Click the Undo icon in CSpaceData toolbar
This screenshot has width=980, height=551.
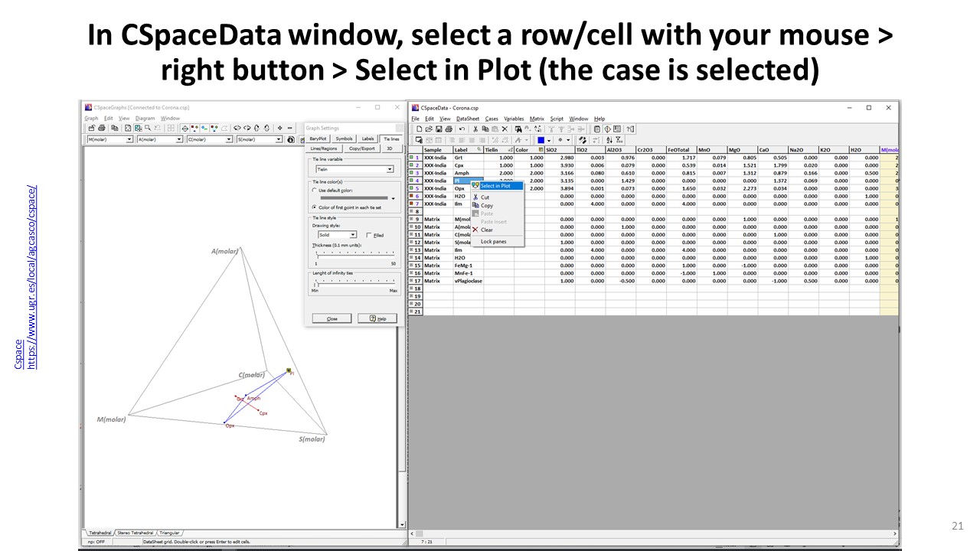tap(462, 129)
